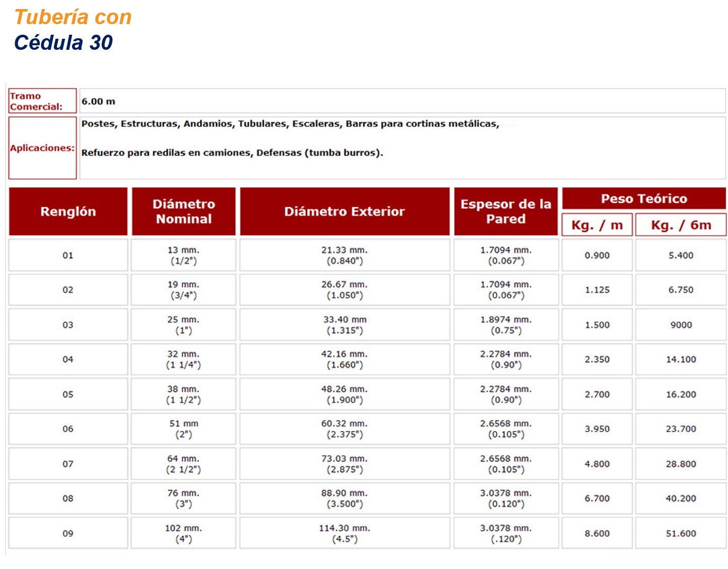The width and height of the screenshot is (728, 569).
Task: Select the 19 mm (3/4") nominal diameter cell
Action: tap(184, 290)
